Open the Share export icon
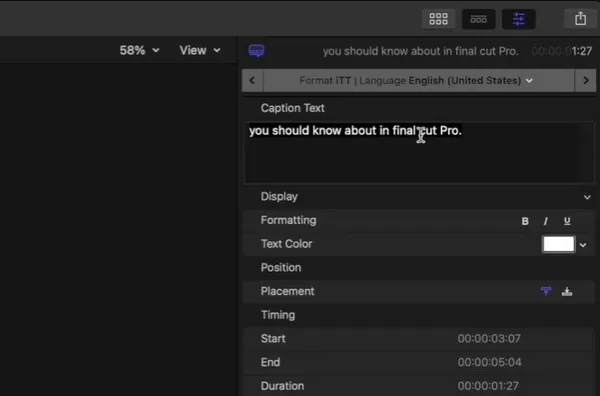This screenshot has height=396, width=600. coord(580,18)
